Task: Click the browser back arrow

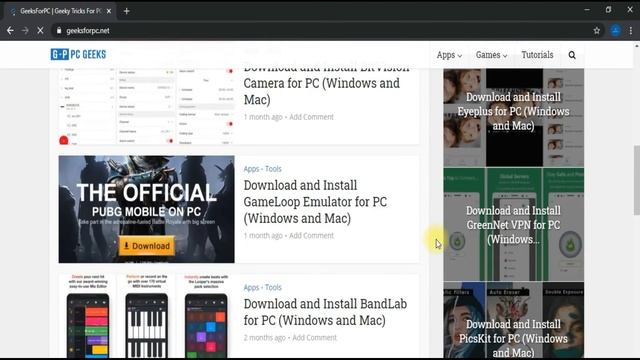Action: coord(10,31)
